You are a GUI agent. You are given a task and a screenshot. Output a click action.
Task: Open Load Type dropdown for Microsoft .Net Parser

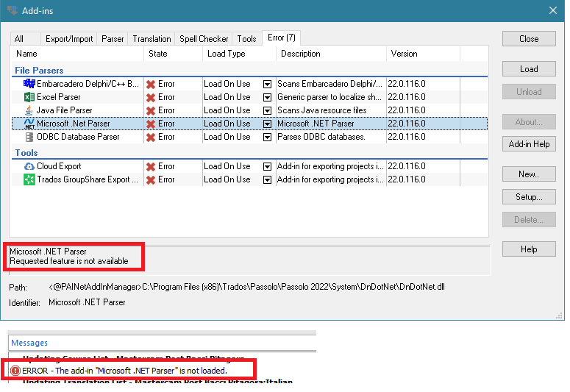click(x=267, y=124)
